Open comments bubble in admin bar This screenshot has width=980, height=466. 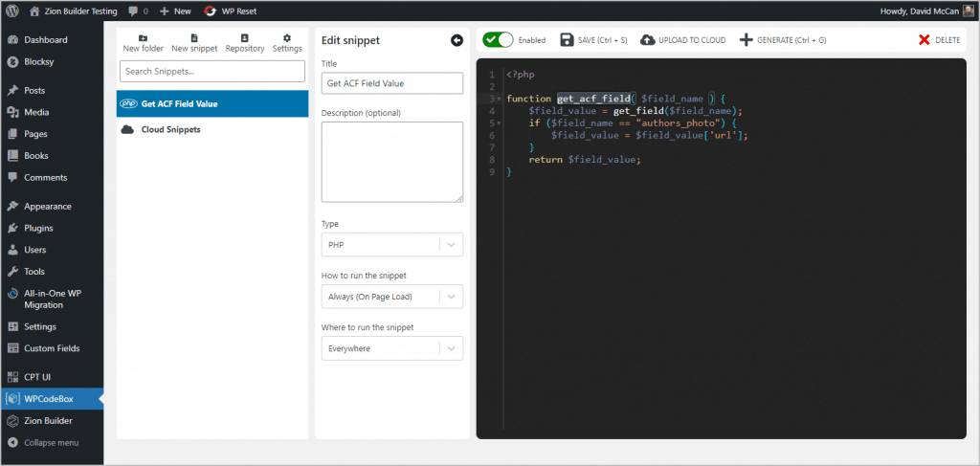pos(138,11)
